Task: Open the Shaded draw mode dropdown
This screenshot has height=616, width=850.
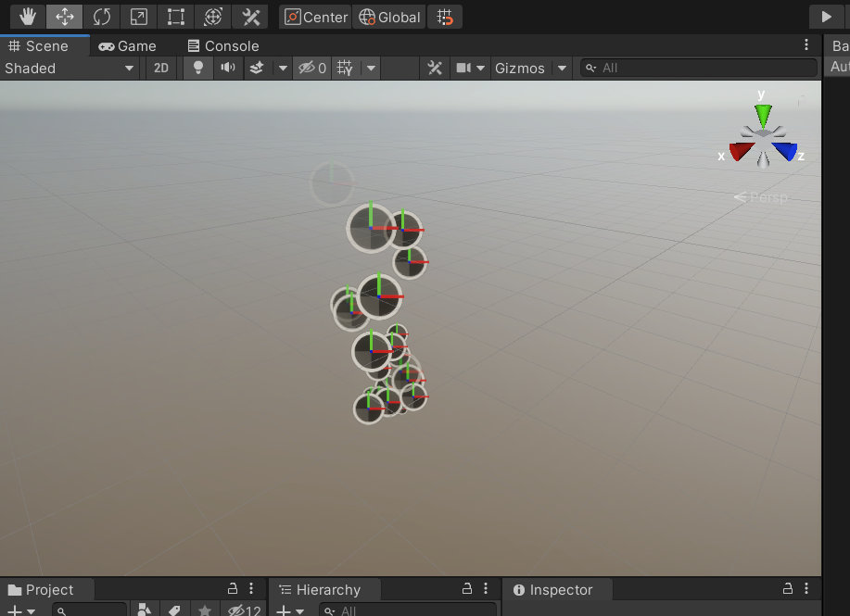Action: coord(70,69)
